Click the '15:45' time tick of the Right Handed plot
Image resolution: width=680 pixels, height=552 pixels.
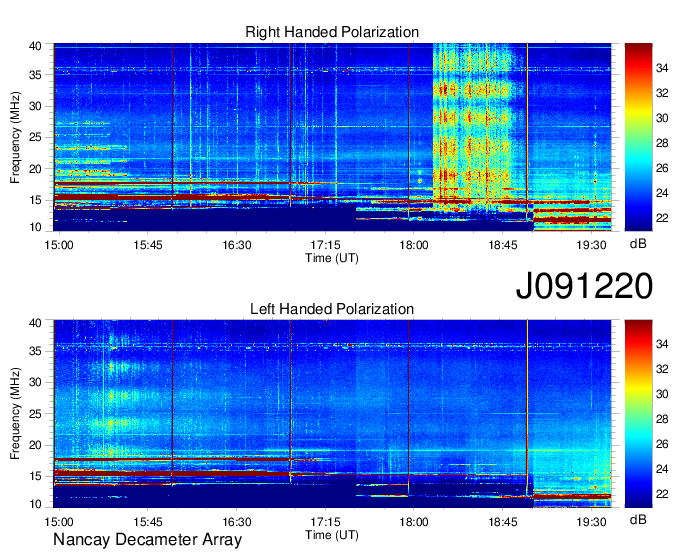(148, 245)
